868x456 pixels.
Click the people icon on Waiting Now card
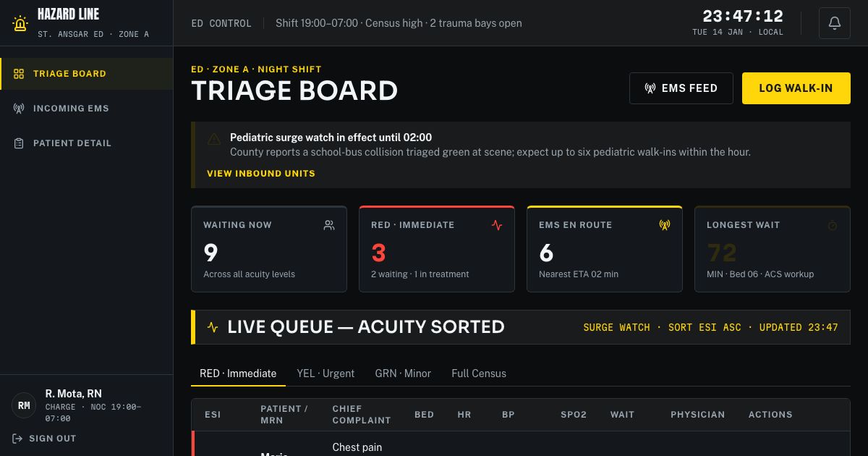coord(329,225)
